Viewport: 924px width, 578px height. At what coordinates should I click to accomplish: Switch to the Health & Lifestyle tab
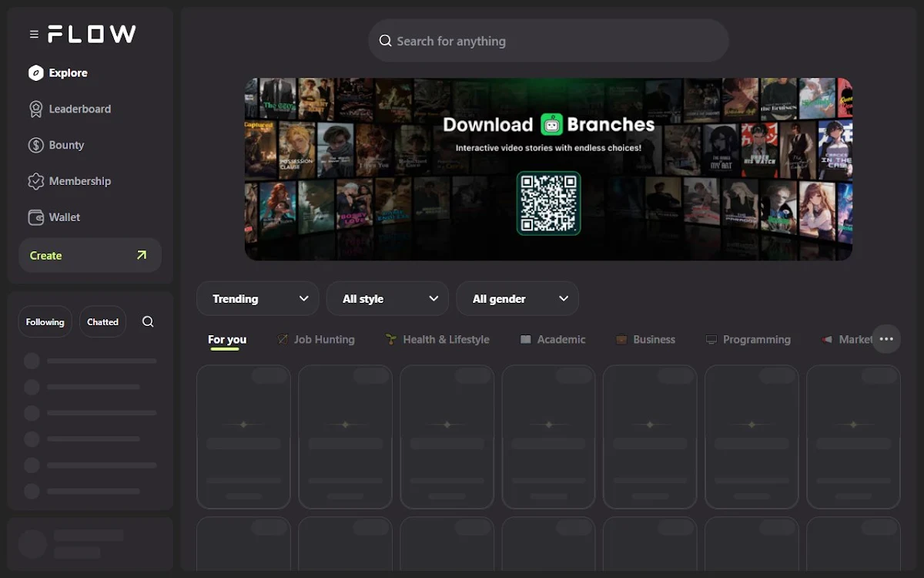click(x=437, y=339)
